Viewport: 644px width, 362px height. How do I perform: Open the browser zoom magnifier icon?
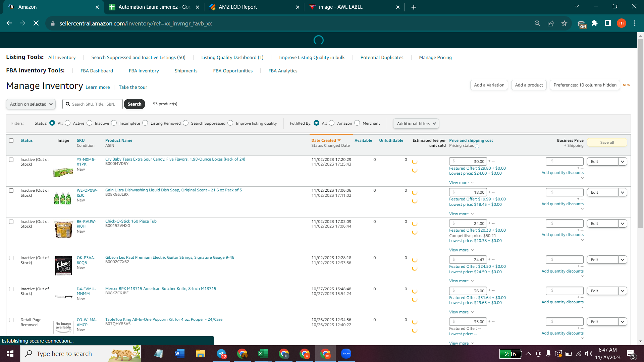point(537,23)
